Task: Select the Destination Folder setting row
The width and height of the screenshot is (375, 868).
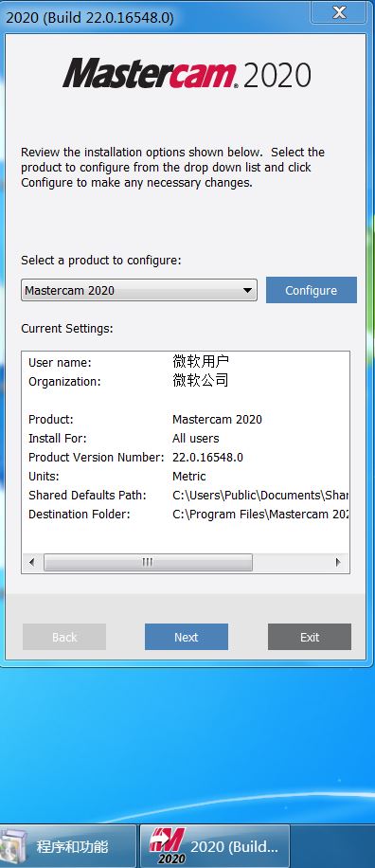Action: 186,515
